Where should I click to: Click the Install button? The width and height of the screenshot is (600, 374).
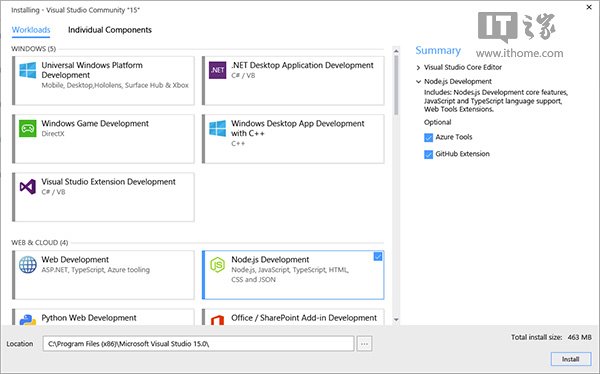[571, 359]
